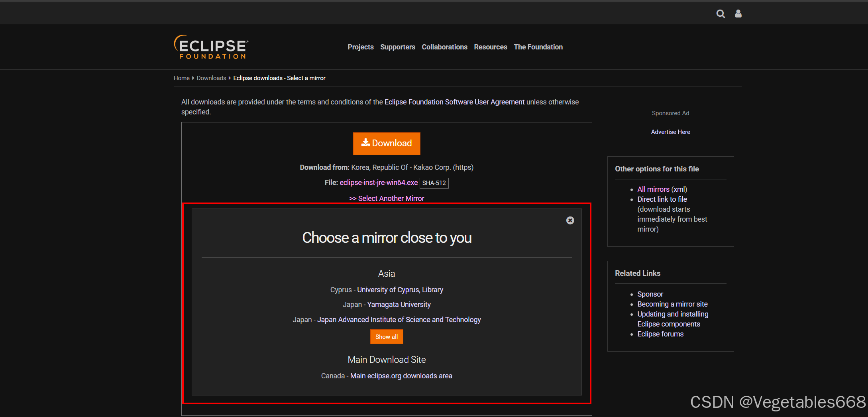The width and height of the screenshot is (868, 417).
Task: Open the SHA-512 checksum link
Action: pyautogui.click(x=434, y=183)
